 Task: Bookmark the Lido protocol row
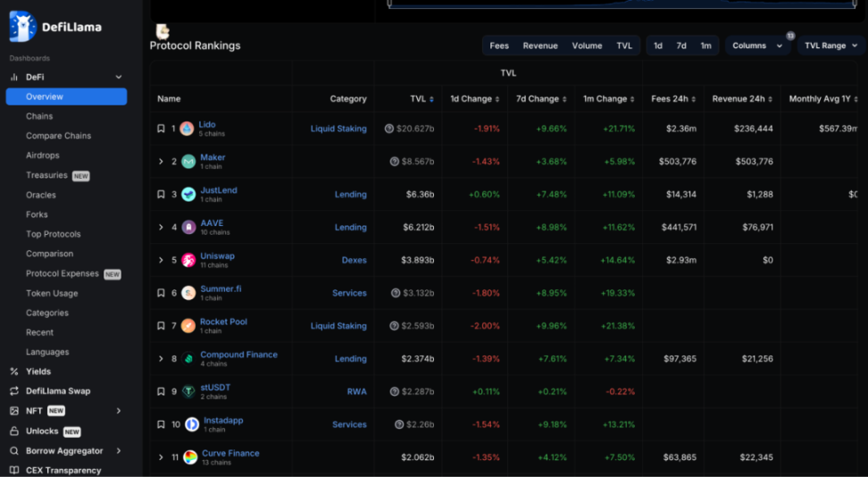click(161, 129)
